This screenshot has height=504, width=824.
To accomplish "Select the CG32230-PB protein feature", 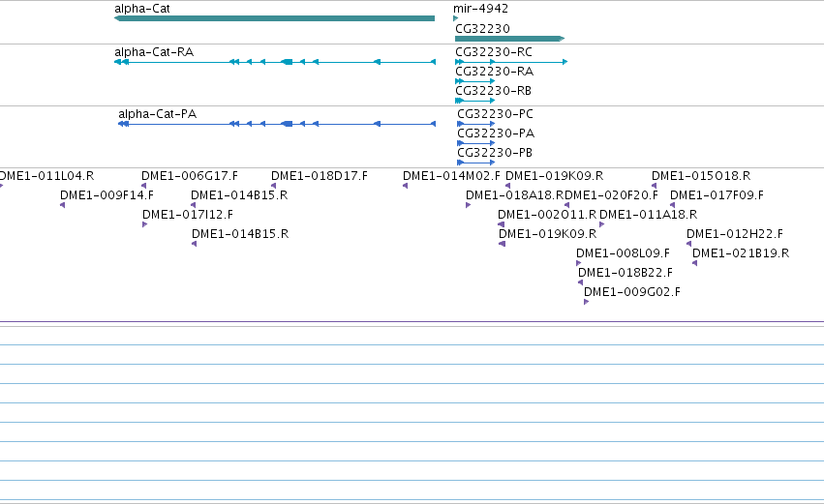I will [476, 163].
